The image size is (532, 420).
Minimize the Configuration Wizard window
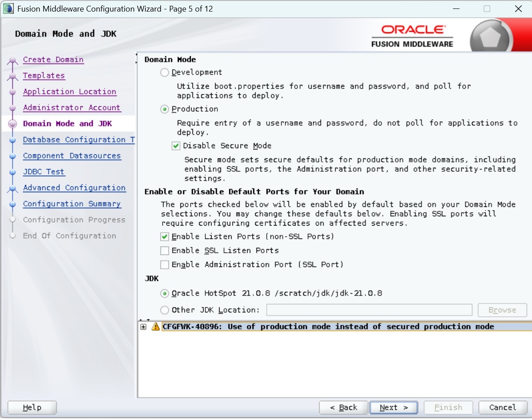[x=456, y=9]
